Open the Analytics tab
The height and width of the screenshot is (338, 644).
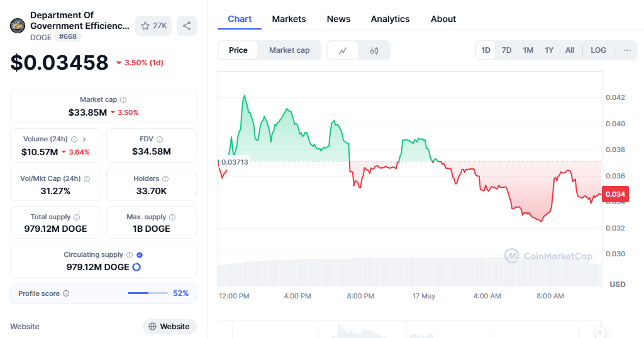coord(390,19)
